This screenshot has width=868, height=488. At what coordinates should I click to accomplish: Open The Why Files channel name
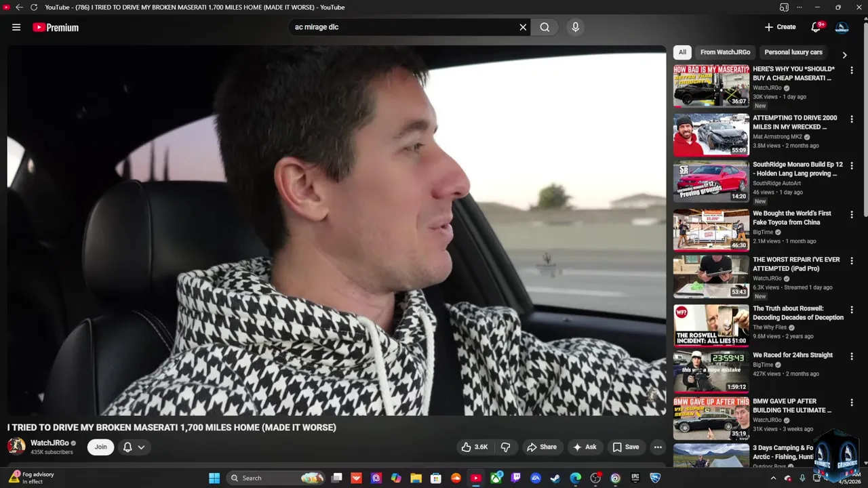(x=770, y=327)
